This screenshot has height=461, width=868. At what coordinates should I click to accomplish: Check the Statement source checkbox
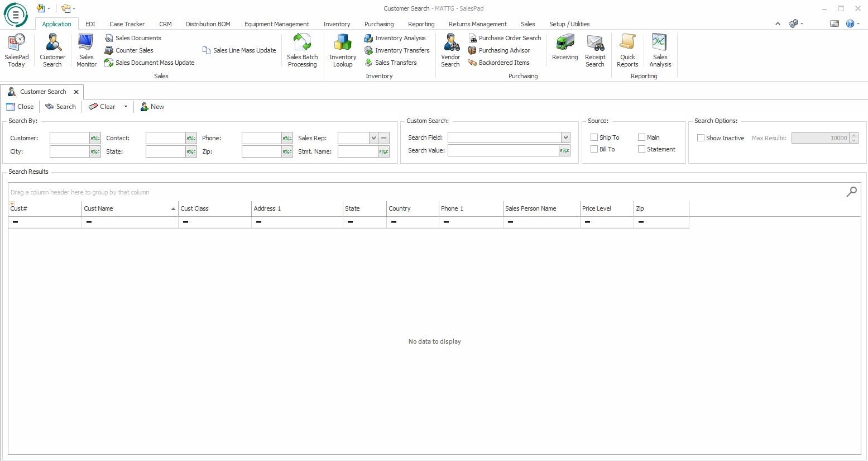pos(641,149)
